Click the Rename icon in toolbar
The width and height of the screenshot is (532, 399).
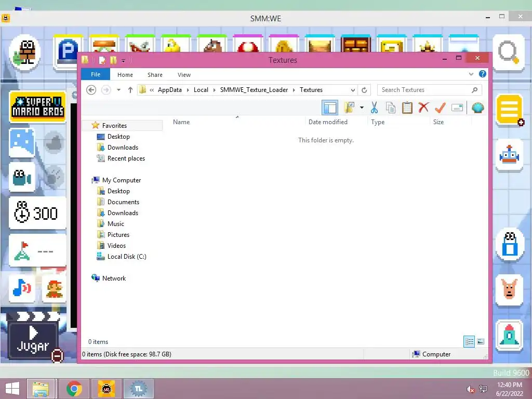click(x=457, y=108)
